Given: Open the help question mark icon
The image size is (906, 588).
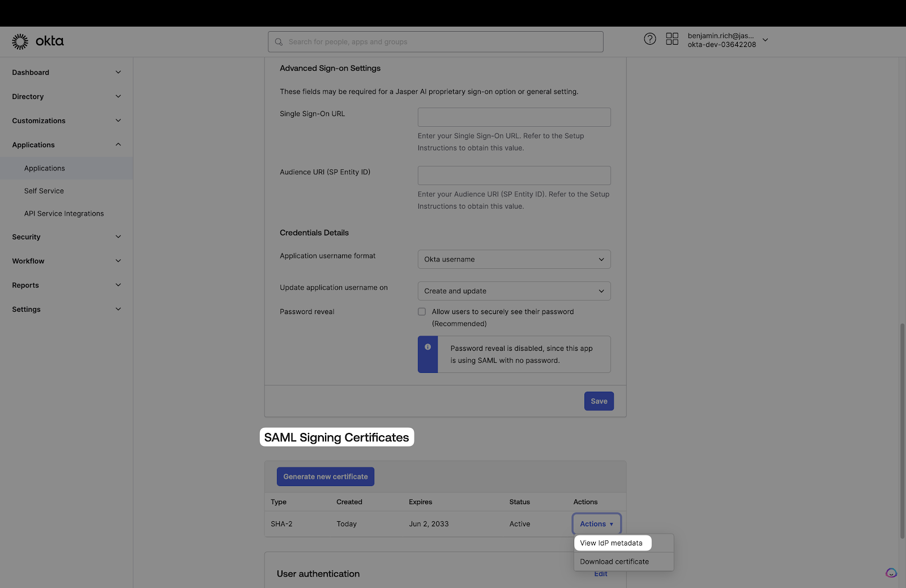Looking at the screenshot, I should tap(649, 39).
